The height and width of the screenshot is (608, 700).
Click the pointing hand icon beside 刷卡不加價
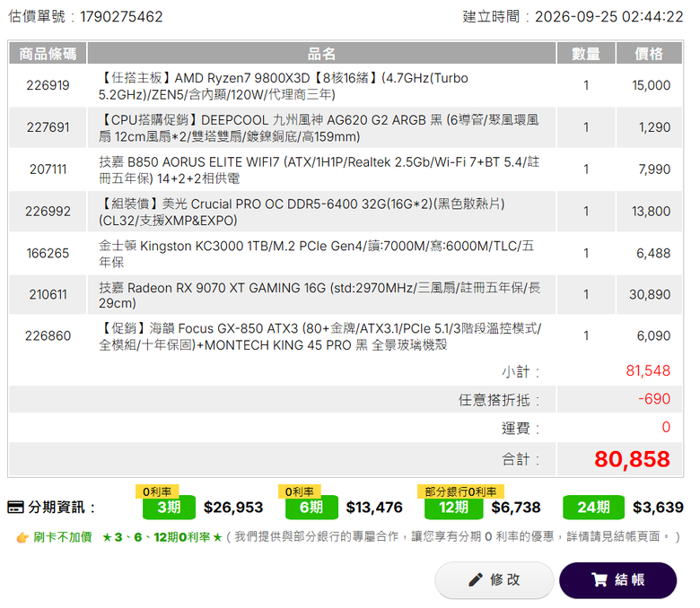pyautogui.click(x=22, y=537)
